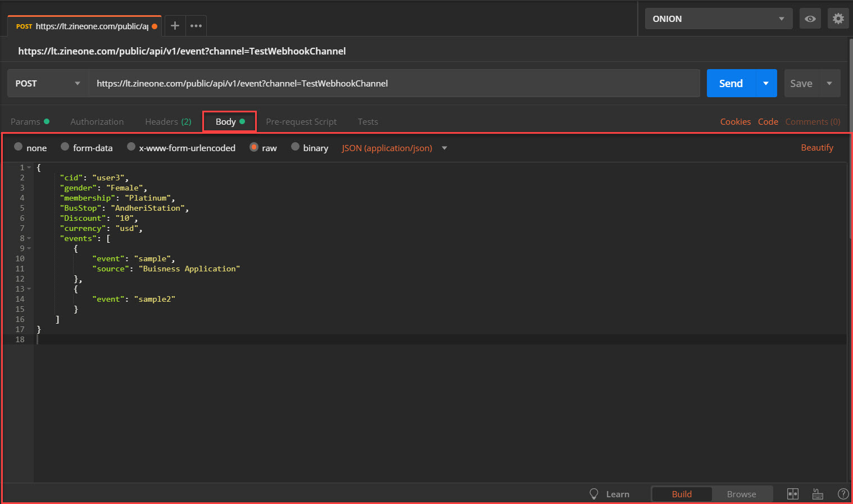The image size is (853, 504).
Task: Open the Pre-request Script tab
Action: [x=301, y=121]
